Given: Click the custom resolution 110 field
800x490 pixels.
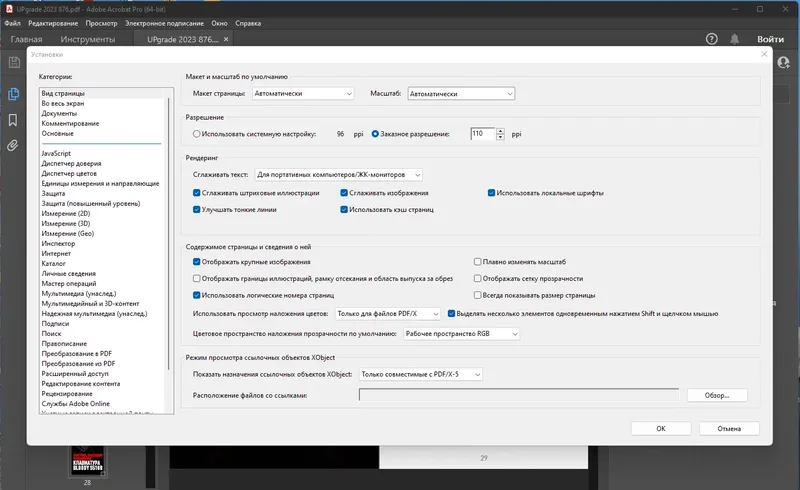Looking at the screenshot, I should point(483,134).
